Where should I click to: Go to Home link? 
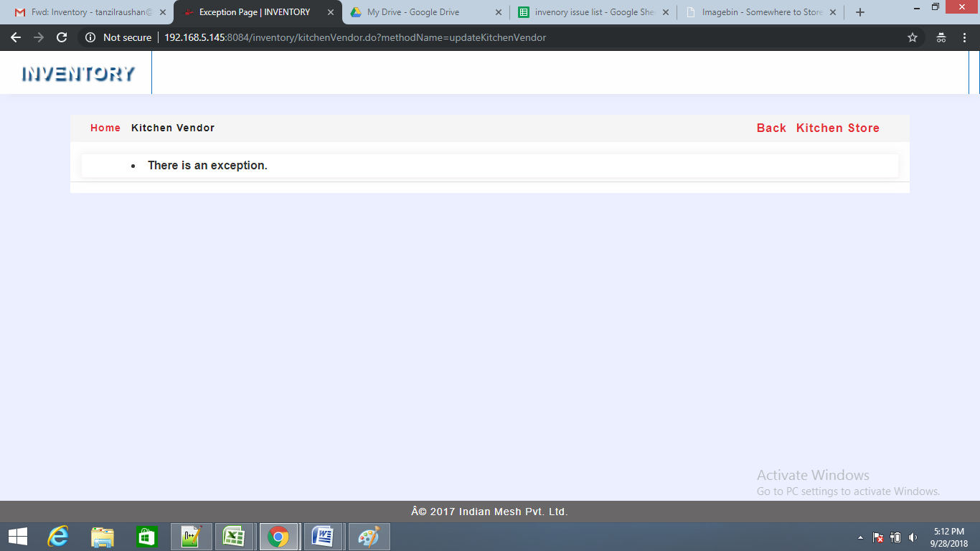click(105, 128)
